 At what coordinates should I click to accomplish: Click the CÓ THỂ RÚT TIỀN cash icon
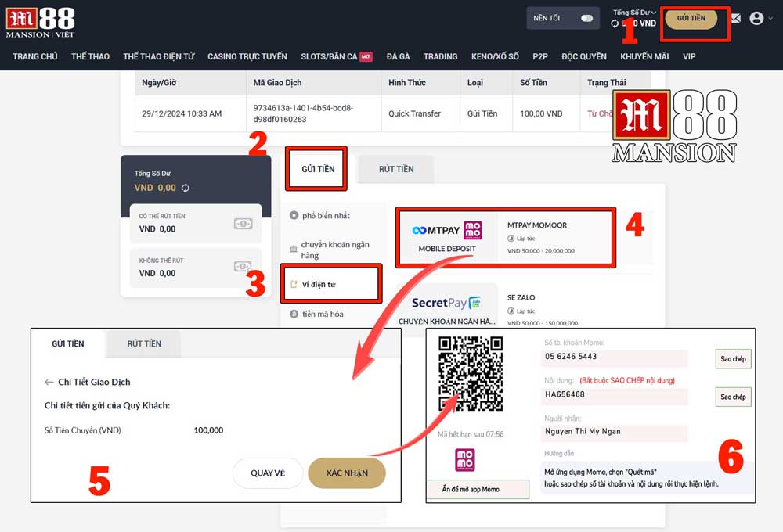click(243, 224)
